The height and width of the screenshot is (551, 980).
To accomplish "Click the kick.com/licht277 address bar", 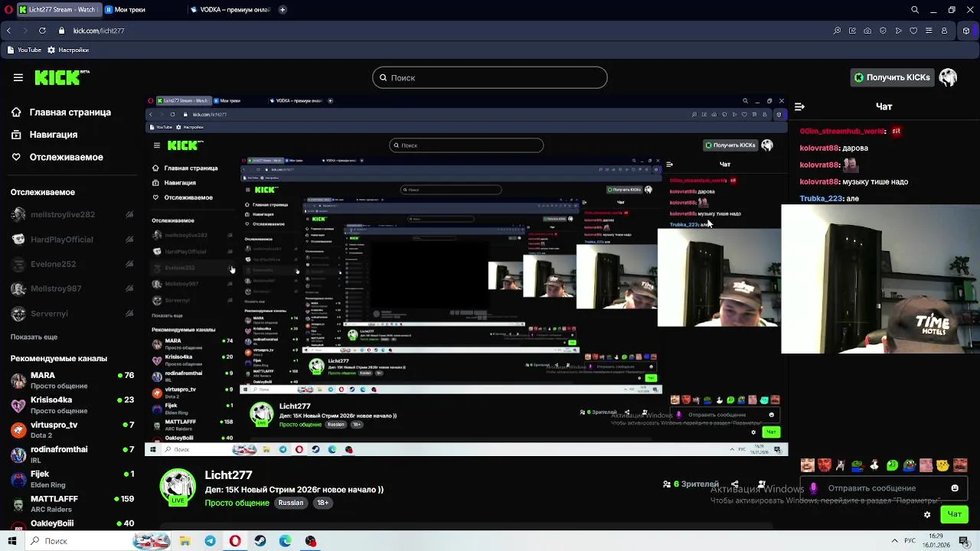I will pos(98,31).
